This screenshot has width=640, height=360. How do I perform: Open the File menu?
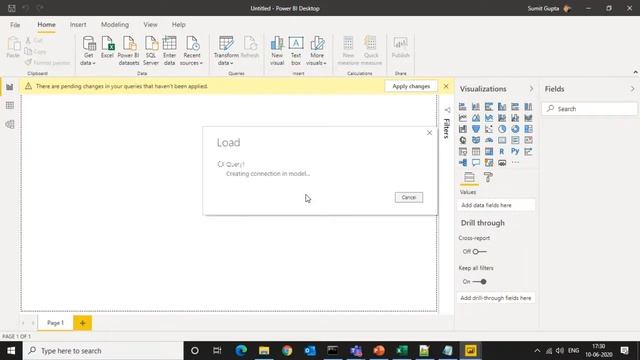15,24
